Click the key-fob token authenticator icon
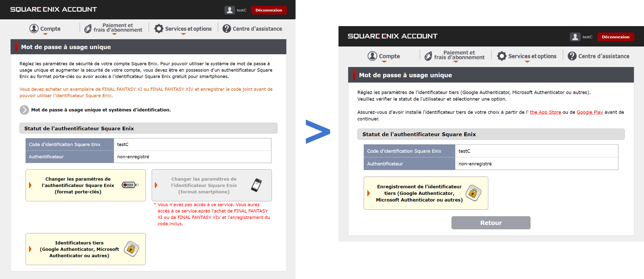Image resolution: width=644 pixels, height=279 pixels. click(130, 185)
